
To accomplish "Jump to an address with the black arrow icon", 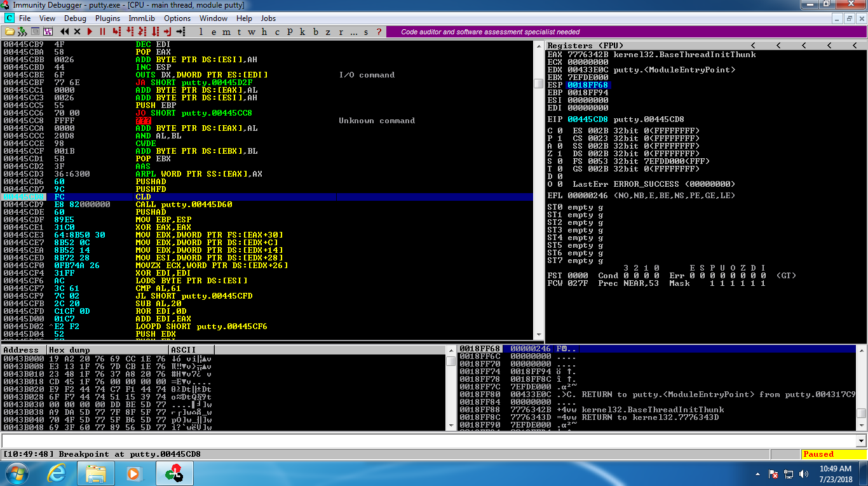I will coord(180,32).
